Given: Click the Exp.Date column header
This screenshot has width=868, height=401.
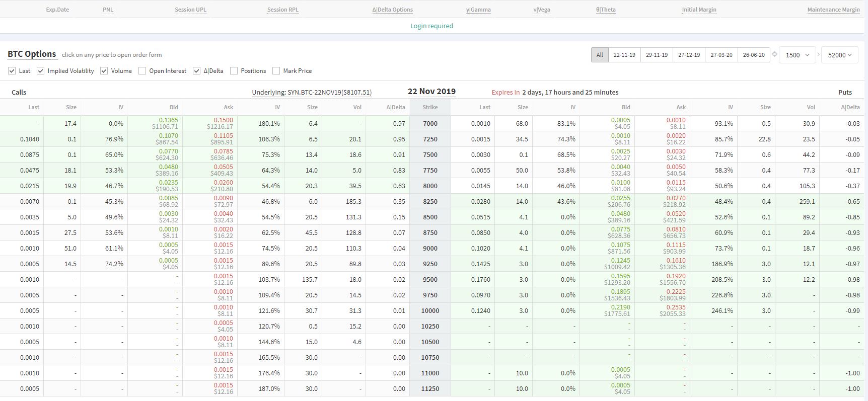Looking at the screenshot, I should coord(57,10).
